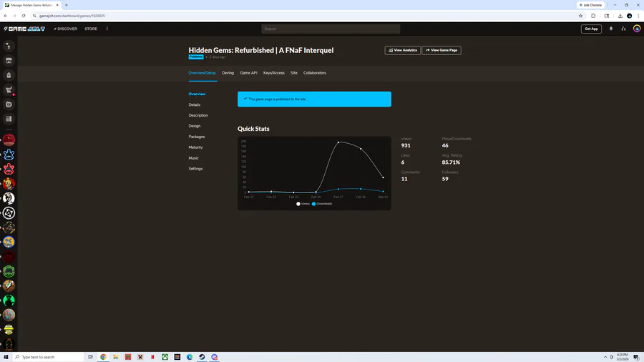Open the first sidebar icon at top
The width and height of the screenshot is (644, 362).
(x=9, y=46)
